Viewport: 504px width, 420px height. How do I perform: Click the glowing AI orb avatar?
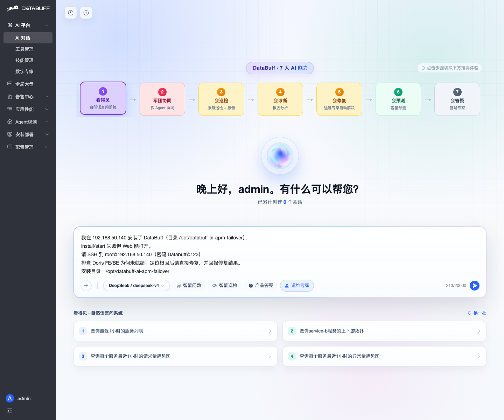coord(280,156)
